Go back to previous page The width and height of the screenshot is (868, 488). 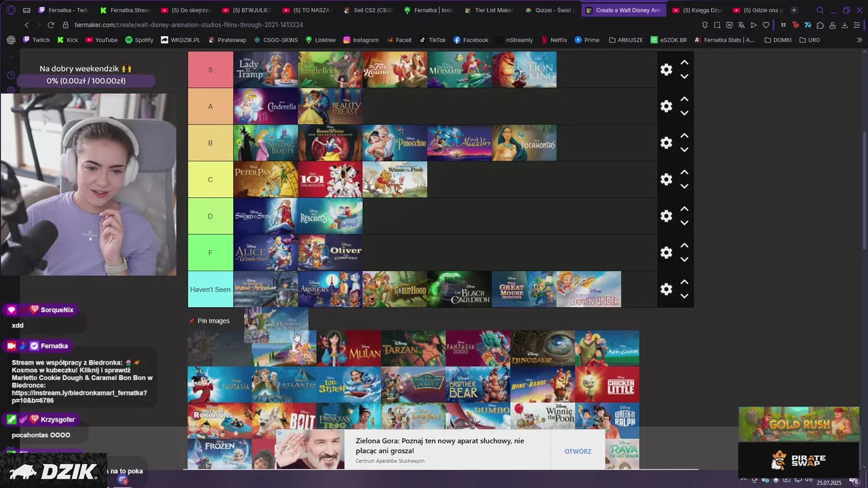pyautogui.click(x=26, y=25)
